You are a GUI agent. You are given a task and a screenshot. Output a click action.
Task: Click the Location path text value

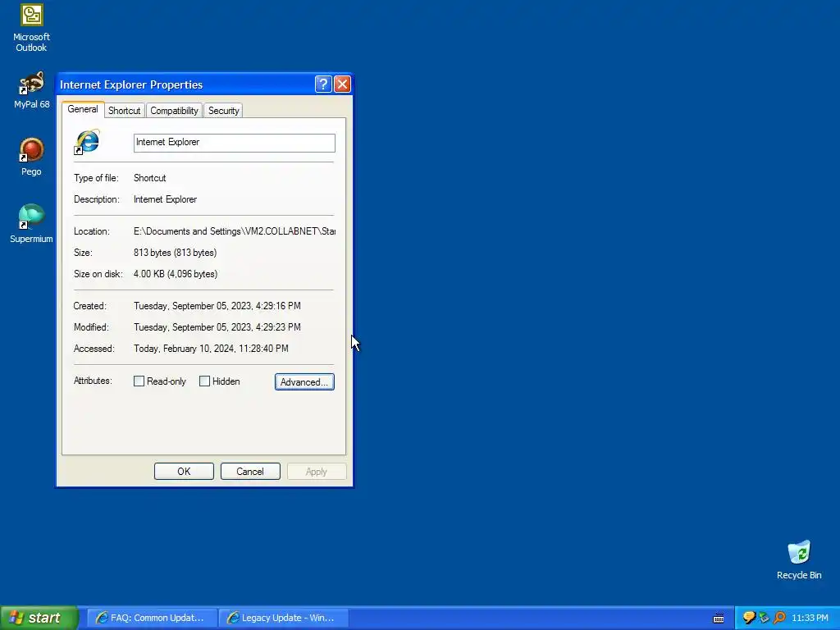point(234,231)
